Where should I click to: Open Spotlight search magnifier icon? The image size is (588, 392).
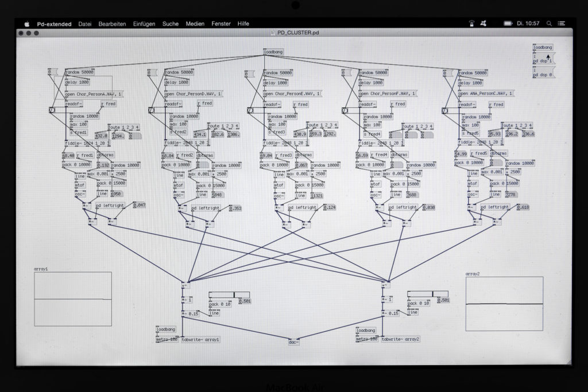pos(549,23)
